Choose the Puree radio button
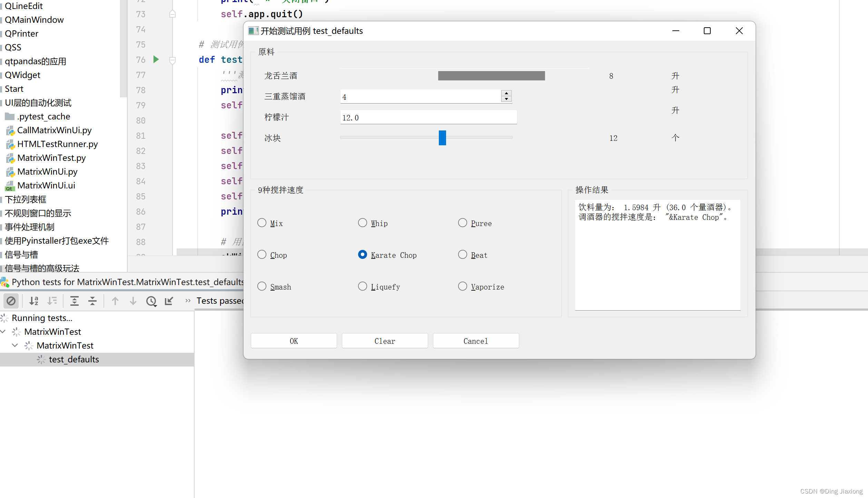This screenshot has width=868, height=498. tap(462, 223)
